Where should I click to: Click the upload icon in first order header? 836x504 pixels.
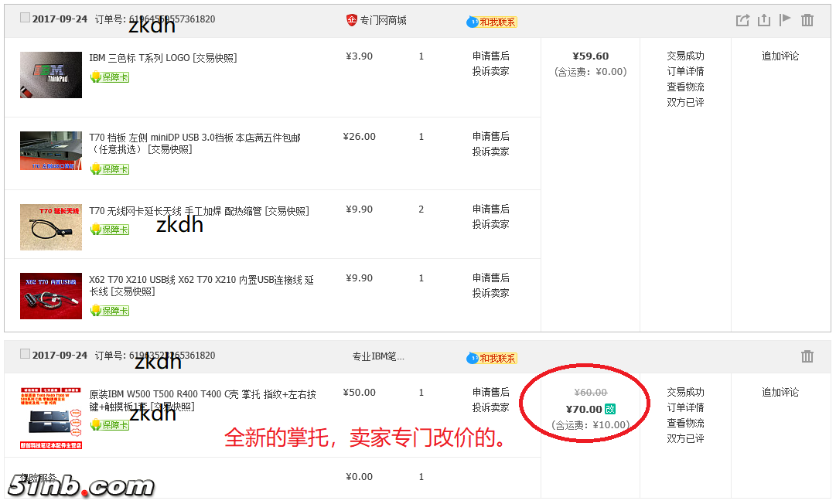tap(764, 20)
